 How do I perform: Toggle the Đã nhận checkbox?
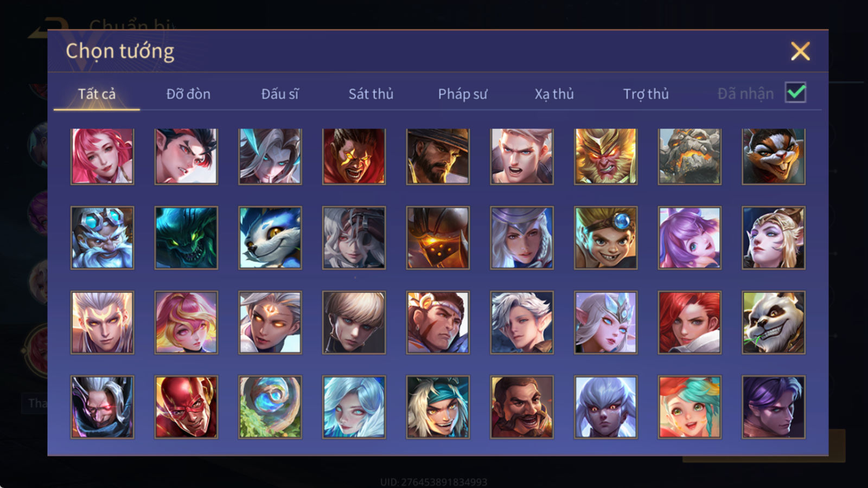point(795,93)
